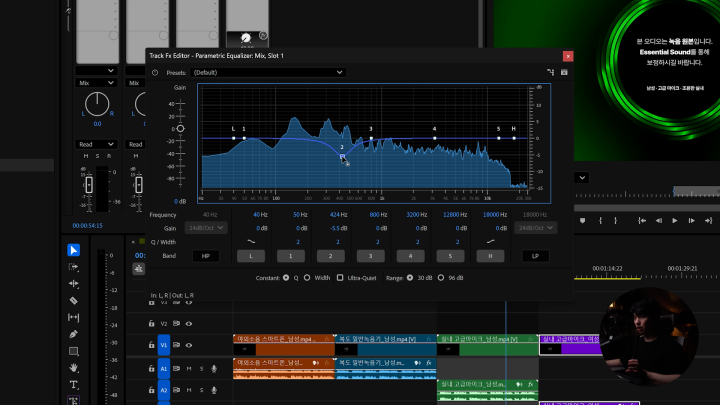Select the Width constant radio button
720x405 pixels.
coord(307,277)
